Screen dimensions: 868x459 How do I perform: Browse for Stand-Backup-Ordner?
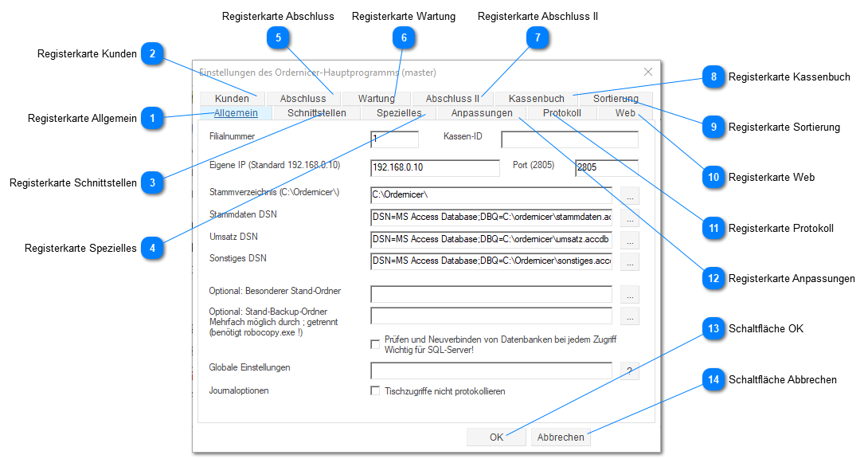[x=629, y=316]
